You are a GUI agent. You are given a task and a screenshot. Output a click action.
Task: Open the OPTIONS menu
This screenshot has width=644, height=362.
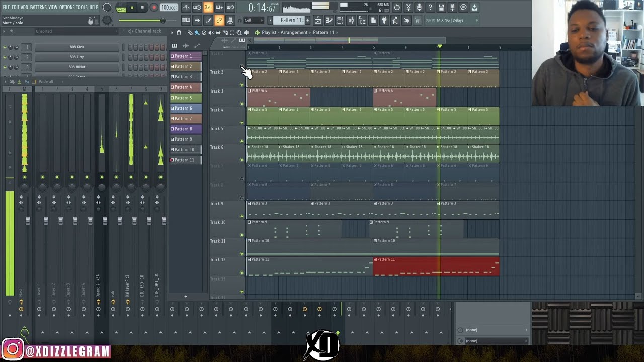(x=67, y=7)
